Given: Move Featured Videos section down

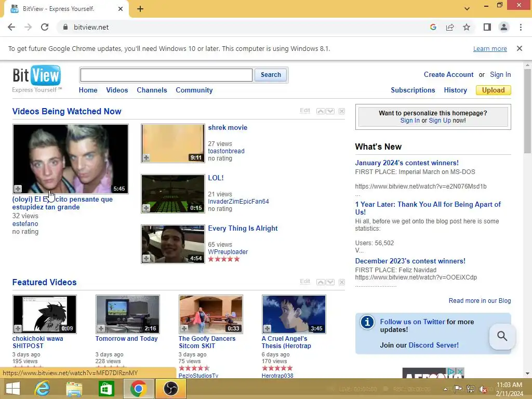Looking at the screenshot, I should point(330,282).
